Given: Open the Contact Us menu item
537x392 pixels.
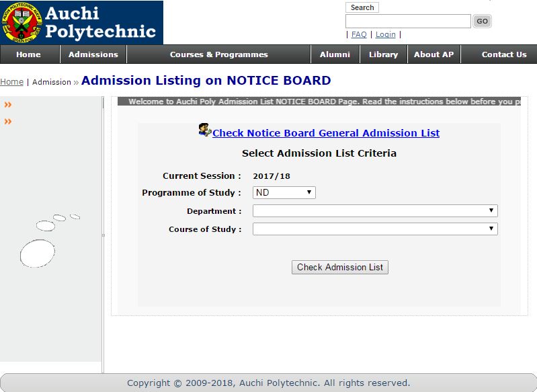Looking at the screenshot, I should [x=503, y=54].
